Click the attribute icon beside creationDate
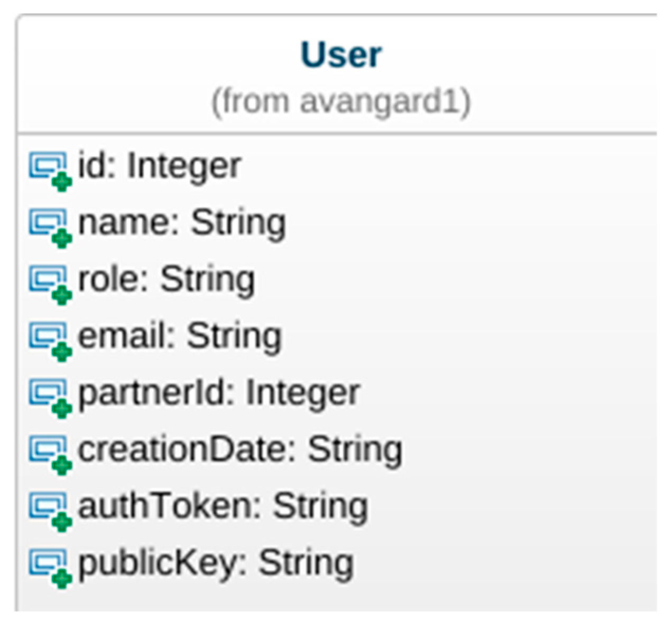Viewport: 672px width, 628px height. [x=50, y=454]
